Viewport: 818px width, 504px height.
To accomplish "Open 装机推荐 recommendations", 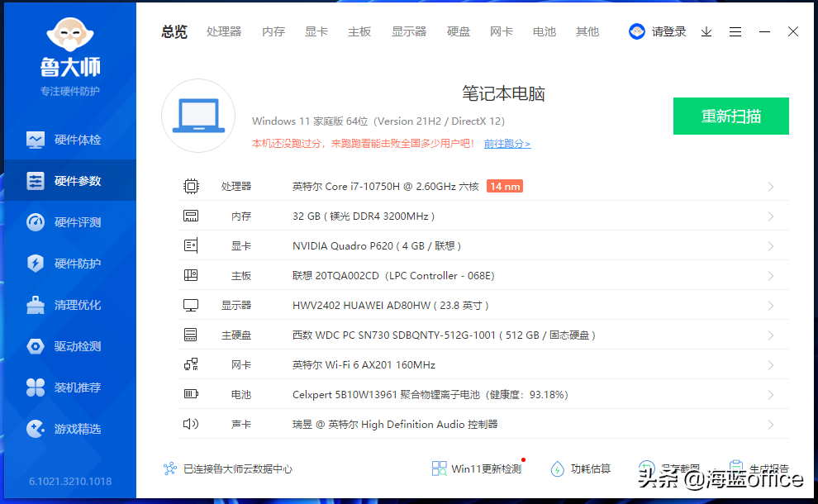I will point(70,388).
